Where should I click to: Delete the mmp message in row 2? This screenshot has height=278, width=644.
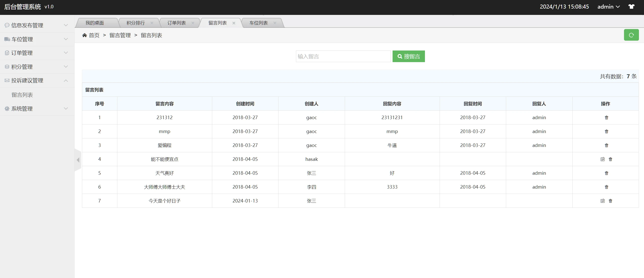click(606, 131)
